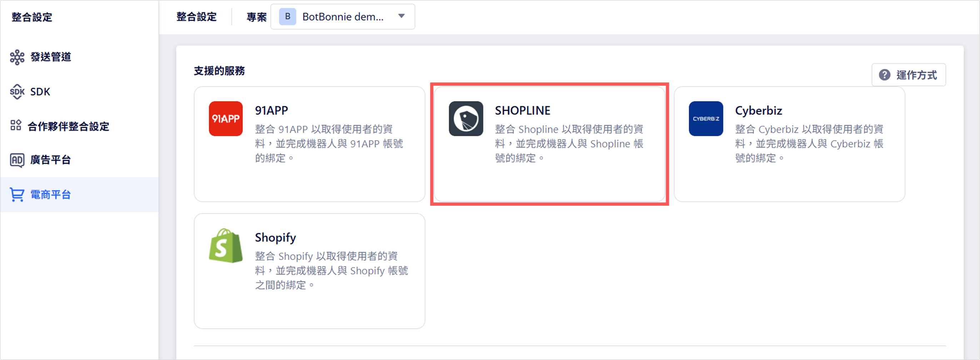980x360 pixels.
Task: Open the 91APP integration card title
Action: coord(271,110)
